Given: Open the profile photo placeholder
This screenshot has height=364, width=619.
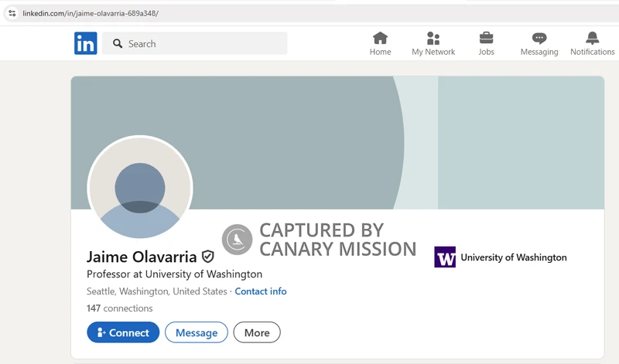Looking at the screenshot, I should [x=140, y=188].
